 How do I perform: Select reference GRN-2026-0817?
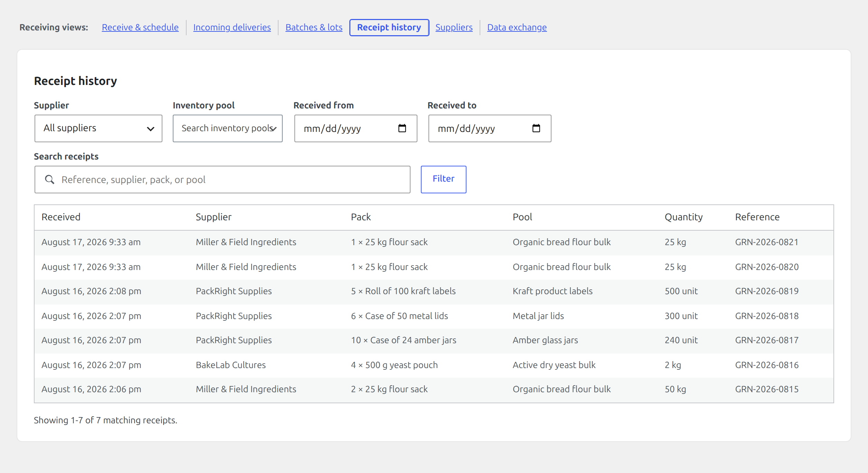tap(767, 340)
